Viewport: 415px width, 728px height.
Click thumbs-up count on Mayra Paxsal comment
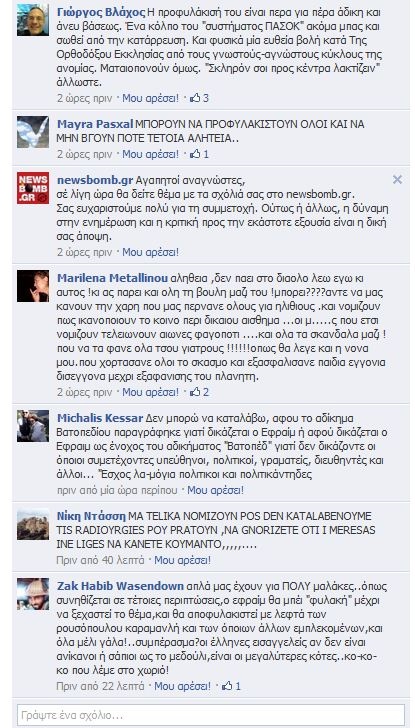pyautogui.click(x=199, y=154)
